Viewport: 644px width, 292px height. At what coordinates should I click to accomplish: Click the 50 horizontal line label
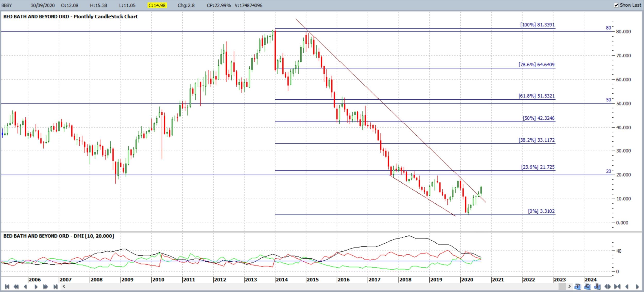608,100
